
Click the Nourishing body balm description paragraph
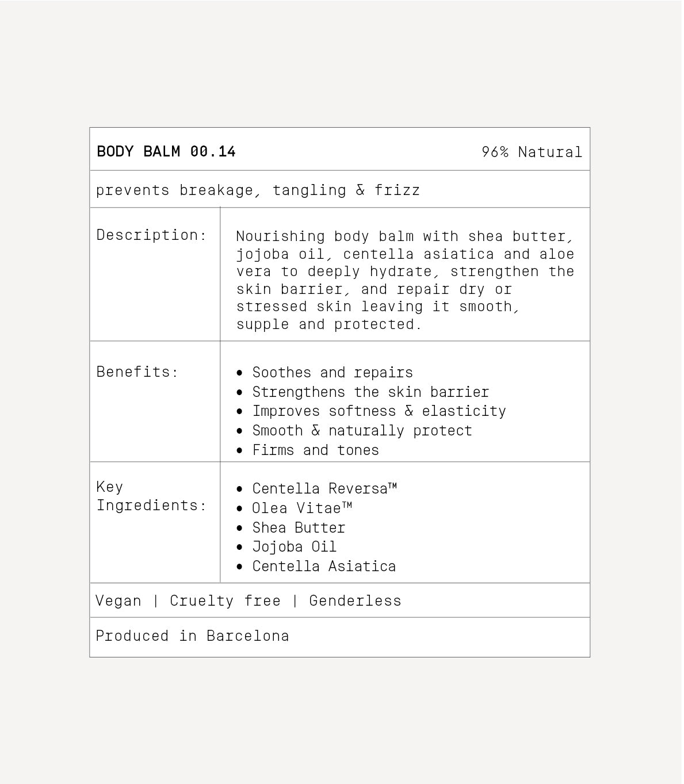click(405, 280)
